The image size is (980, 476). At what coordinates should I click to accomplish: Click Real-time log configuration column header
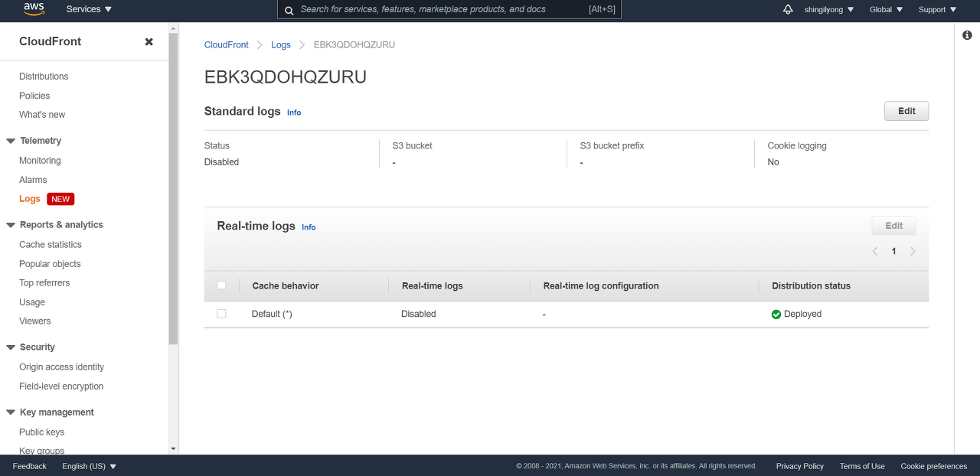(601, 285)
